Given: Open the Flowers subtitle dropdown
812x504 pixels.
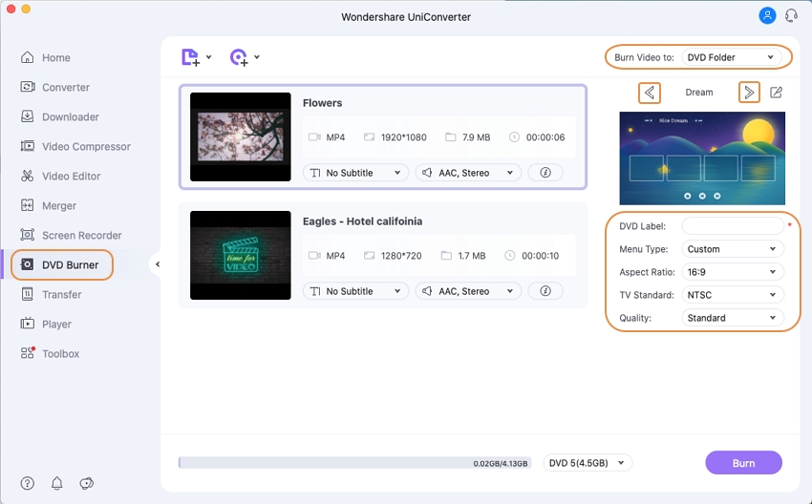Looking at the screenshot, I should click(356, 173).
